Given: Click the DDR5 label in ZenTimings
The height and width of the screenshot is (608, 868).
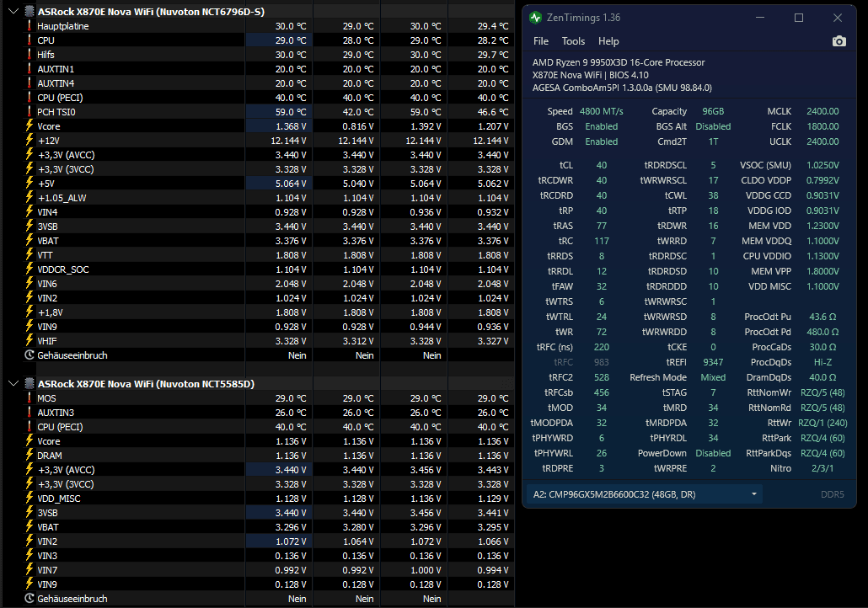Looking at the screenshot, I should (x=832, y=494).
